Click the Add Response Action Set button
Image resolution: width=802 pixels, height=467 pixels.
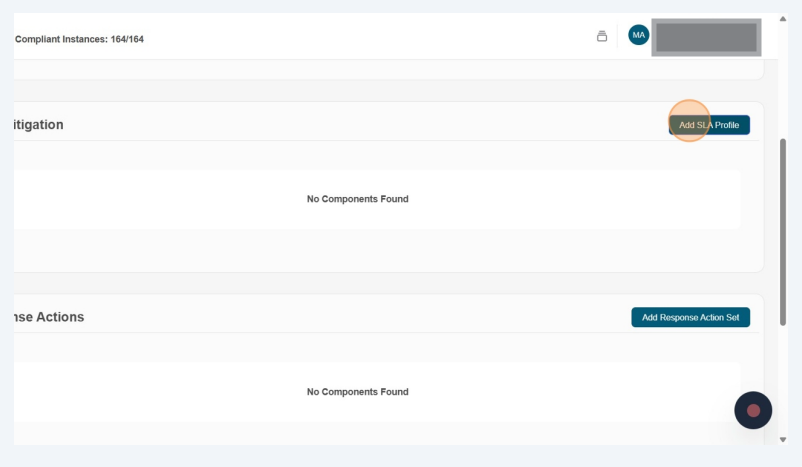[690, 317]
